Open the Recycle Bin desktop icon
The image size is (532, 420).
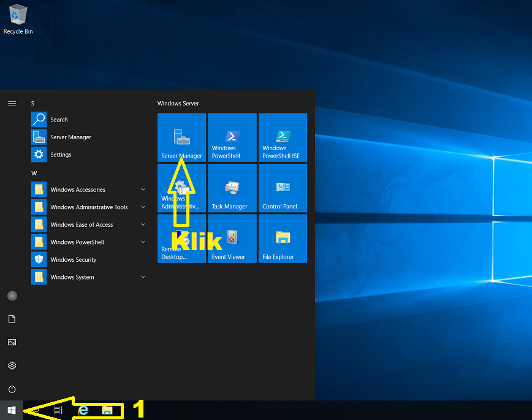pos(18,19)
